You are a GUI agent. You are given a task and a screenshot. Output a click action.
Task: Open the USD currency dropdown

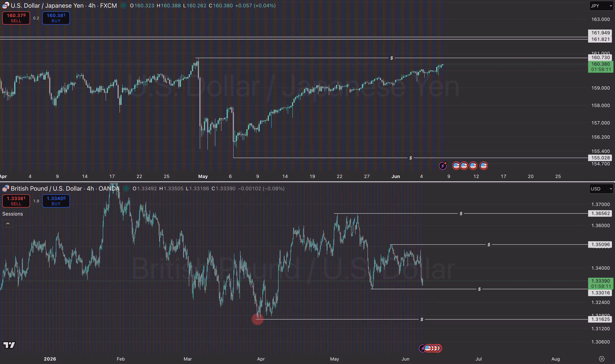pyautogui.click(x=601, y=189)
